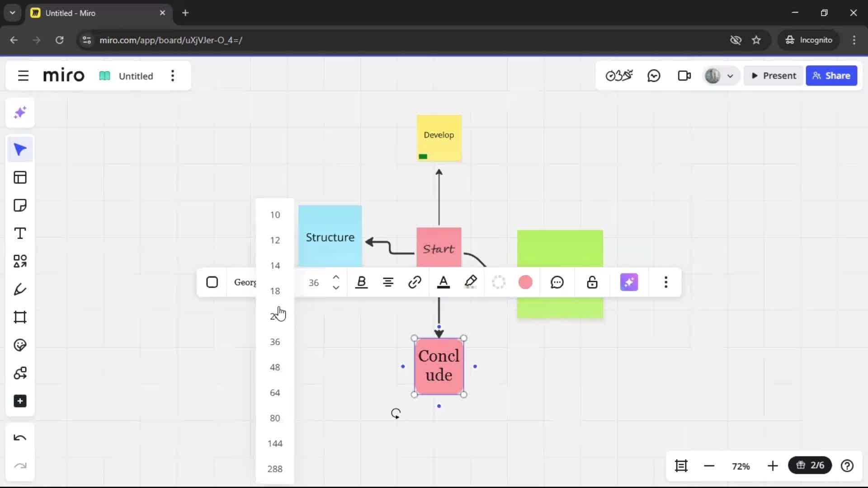This screenshot has height=488, width=868.
Task: Choose font size 18
Action: (x=275, y=291)
